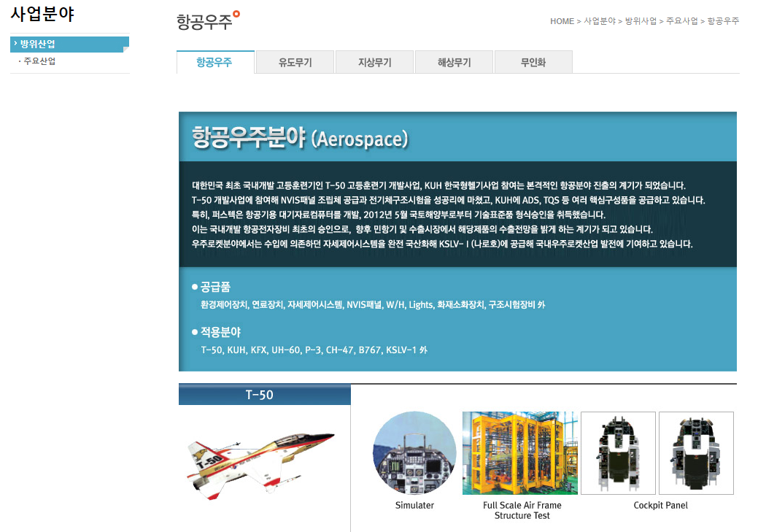Image resolution: width=758 pixels, height=532 pixels.
Task: Click the arrow icon beside 방위산업
Action: 15,44
